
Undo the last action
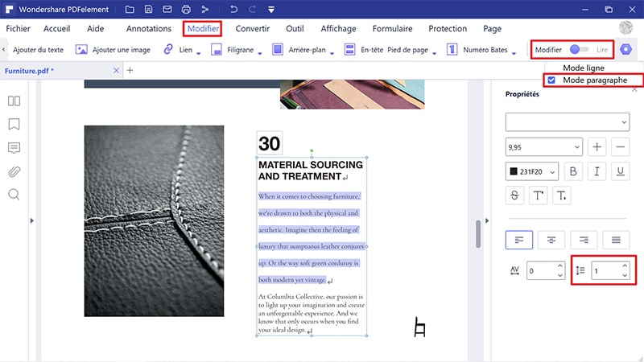pos(233,9)
